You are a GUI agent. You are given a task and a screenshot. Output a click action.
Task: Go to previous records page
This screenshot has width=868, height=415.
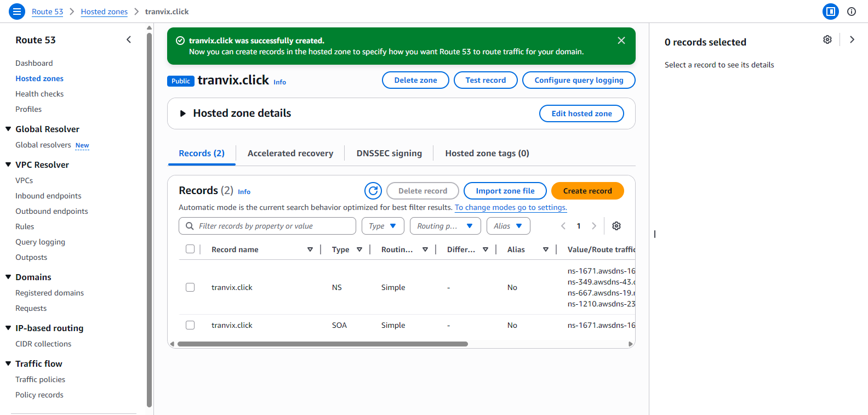[x=563, y=226]
